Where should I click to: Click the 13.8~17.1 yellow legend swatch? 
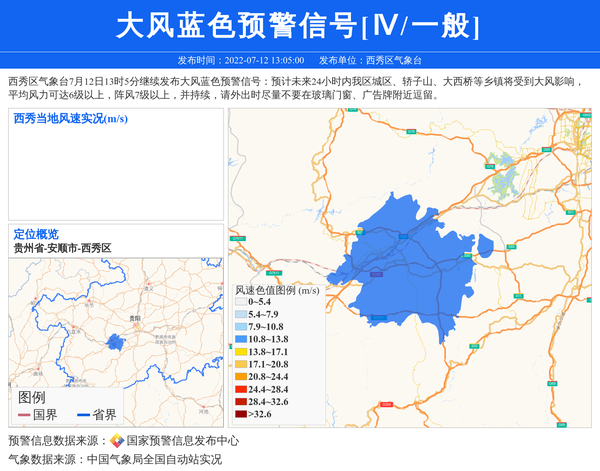[x=240, y=352]
